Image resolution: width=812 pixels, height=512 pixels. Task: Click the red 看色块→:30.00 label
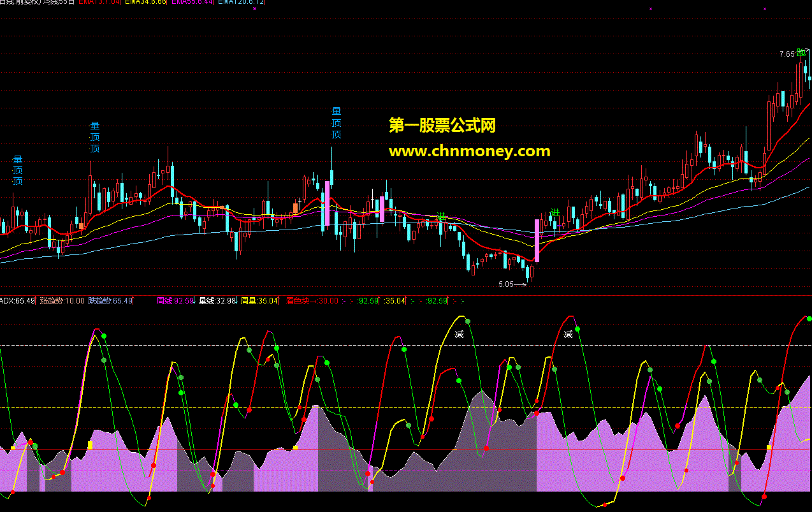312,300
